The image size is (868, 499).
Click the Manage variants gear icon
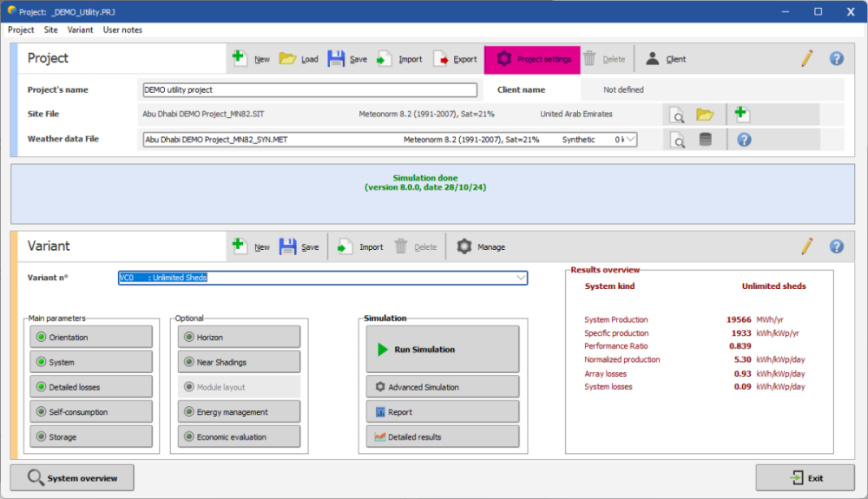tap(465, 246)
